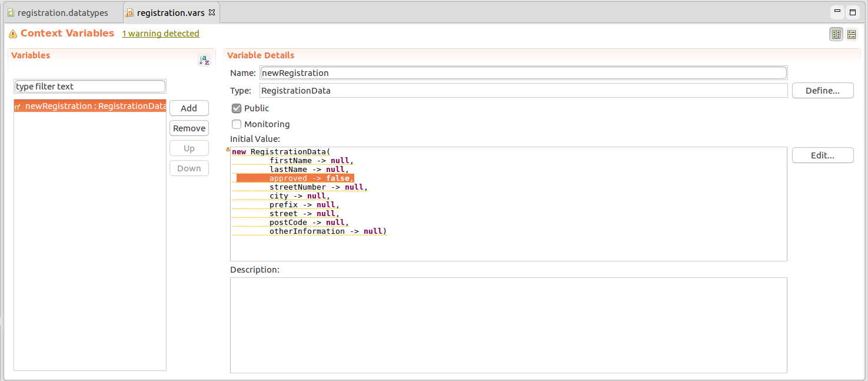Uncheck the Public checkbox
This screenshot has width=868, height=381.
click(x=237, y=108)
